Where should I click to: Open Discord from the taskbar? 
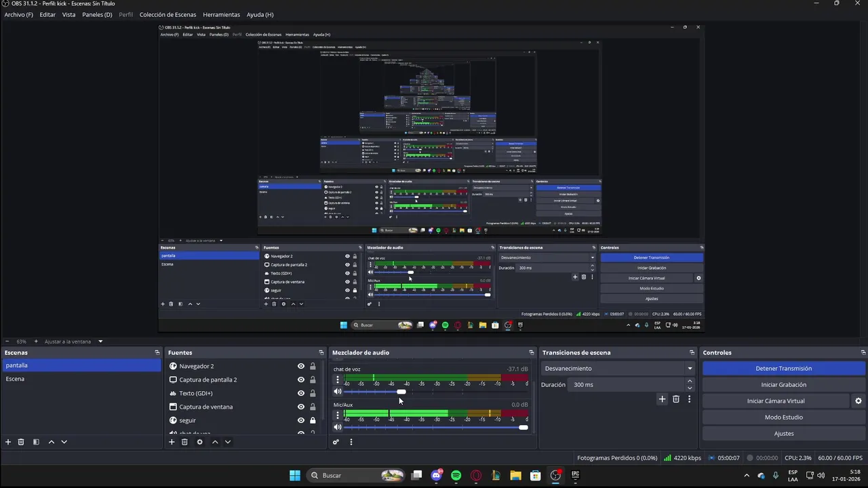(436, 475)
